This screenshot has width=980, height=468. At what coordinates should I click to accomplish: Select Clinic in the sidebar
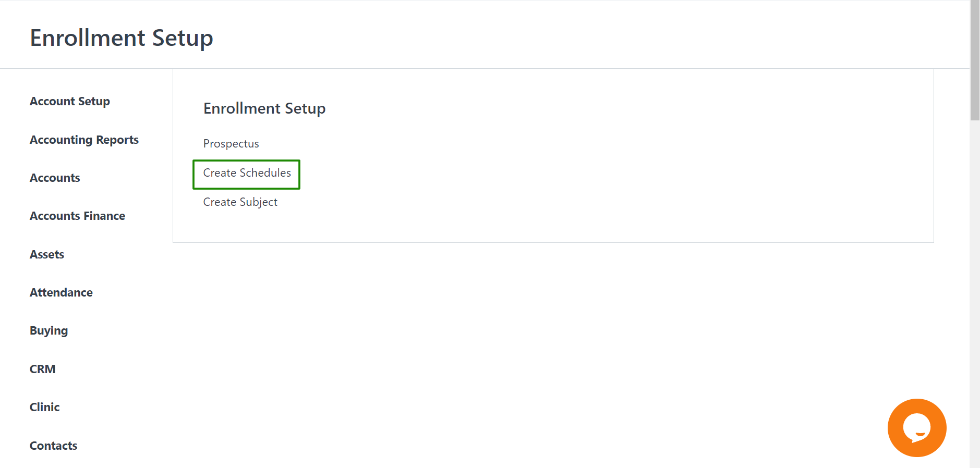[x=44, y=407]
